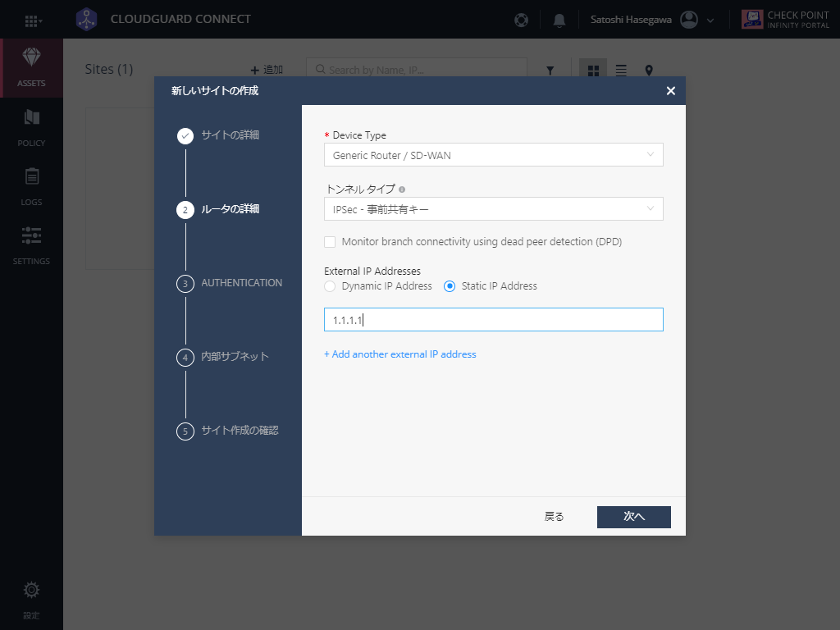Select step 3 Authentication

(230, 283)
